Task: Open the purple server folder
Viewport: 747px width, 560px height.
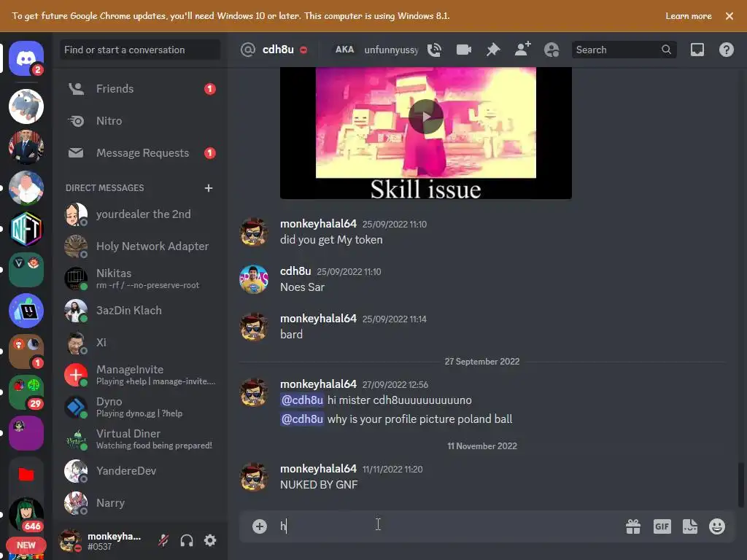Action: [x=26, y=433]
